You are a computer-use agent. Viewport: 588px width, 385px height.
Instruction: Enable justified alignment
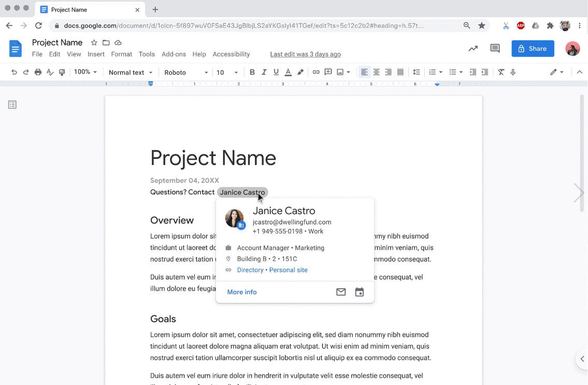coord(400,72)
